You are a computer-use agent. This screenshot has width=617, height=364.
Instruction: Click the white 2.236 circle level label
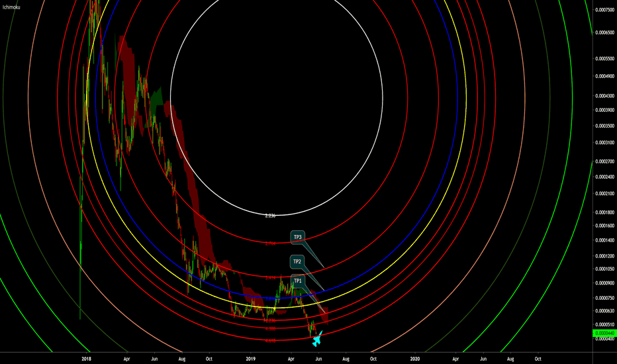click(x=270, y=216)
